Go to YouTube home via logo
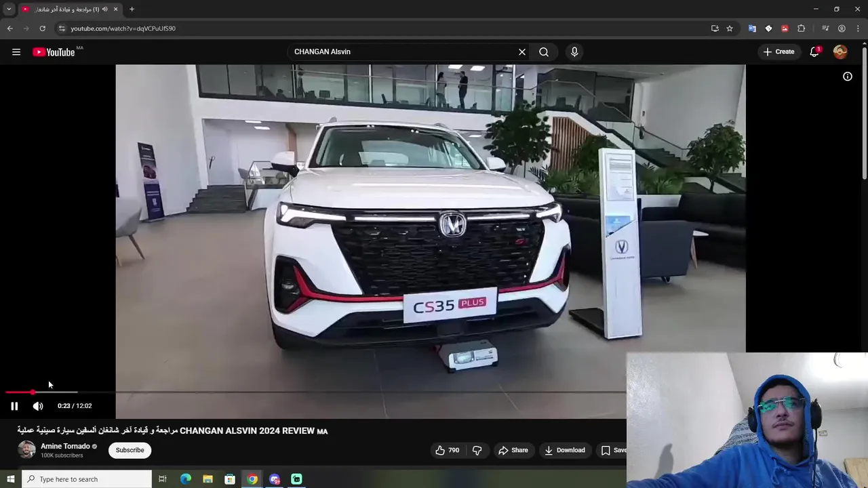Screen dimensions: 868x488 click(x=54, y=52)
